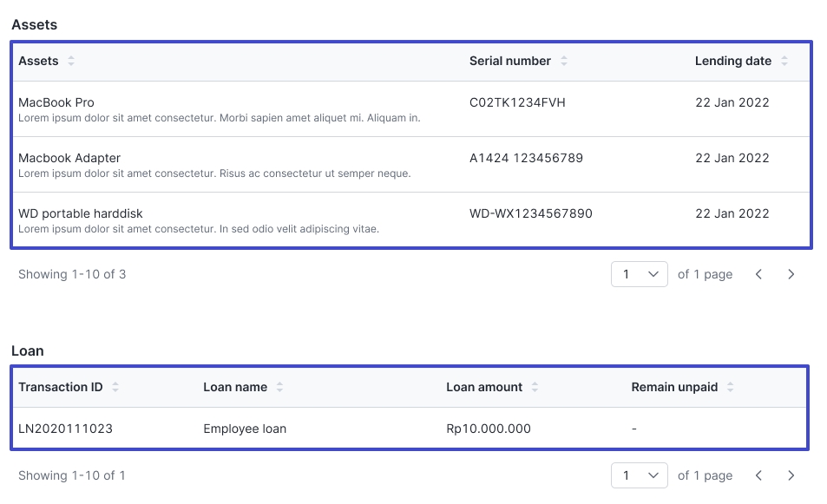Sort loans by Loan name icon

(x=279, y=387)
